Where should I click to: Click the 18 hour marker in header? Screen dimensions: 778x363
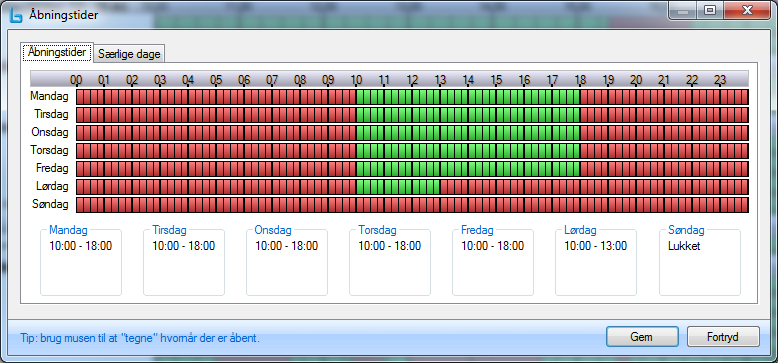581,80
